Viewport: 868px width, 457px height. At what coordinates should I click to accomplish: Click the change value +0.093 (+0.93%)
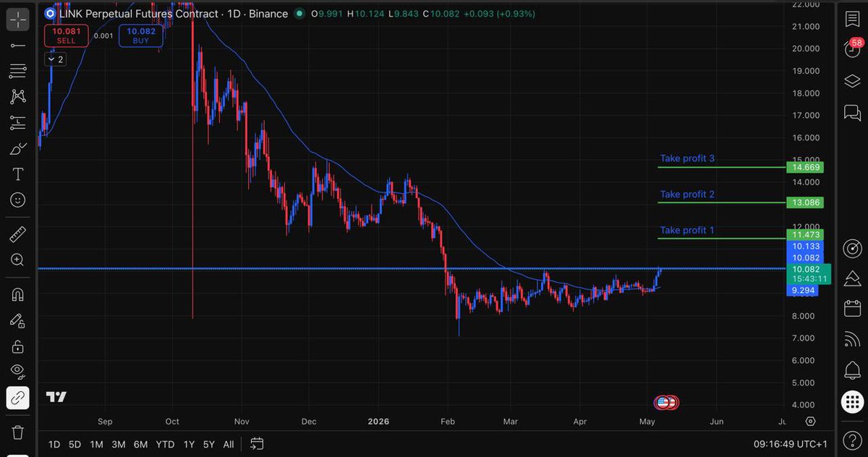point(499,13)
